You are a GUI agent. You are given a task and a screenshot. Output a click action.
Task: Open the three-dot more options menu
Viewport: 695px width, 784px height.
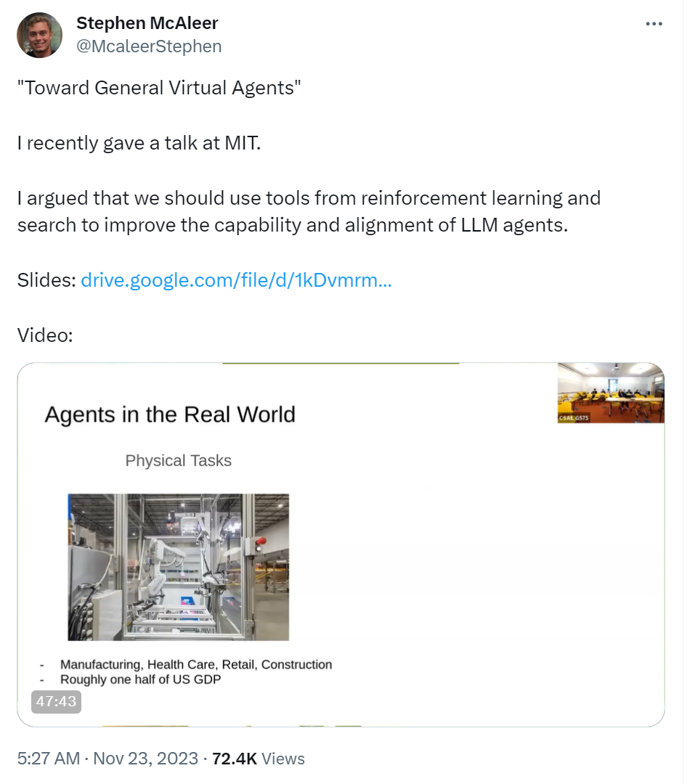pos(654,24)
